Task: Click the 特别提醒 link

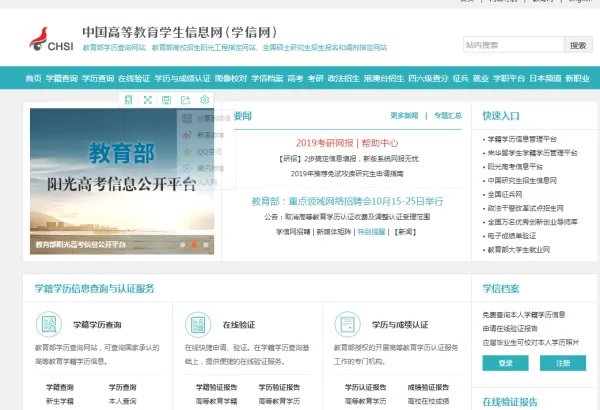Action: pyautogui.click(x=371, y=232)
